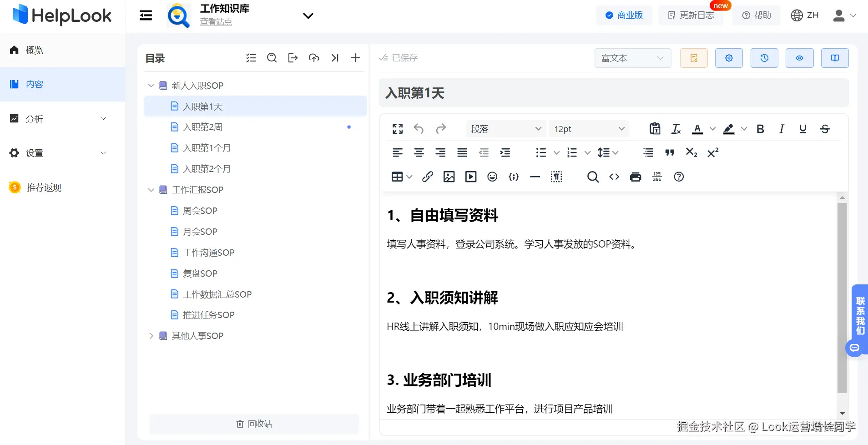This screenshot has height=445, width=868.
Task: Toggle italic text style
Action: [x=782, y=129]
